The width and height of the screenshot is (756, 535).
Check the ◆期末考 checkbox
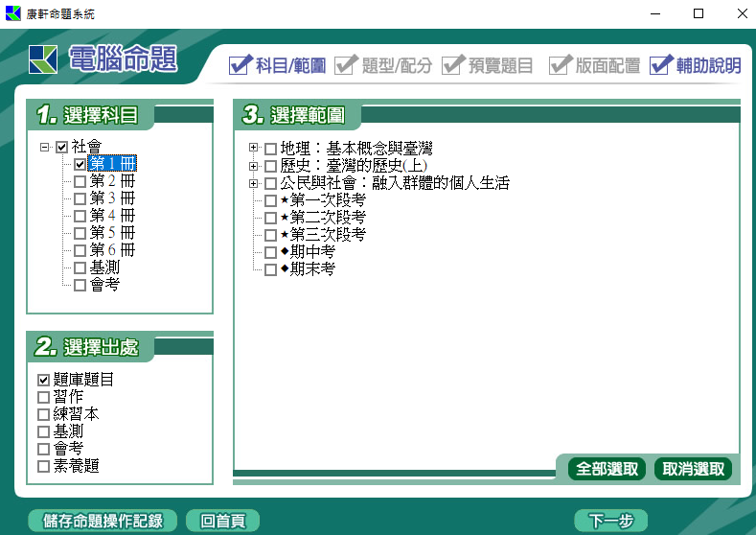point(270,269)
